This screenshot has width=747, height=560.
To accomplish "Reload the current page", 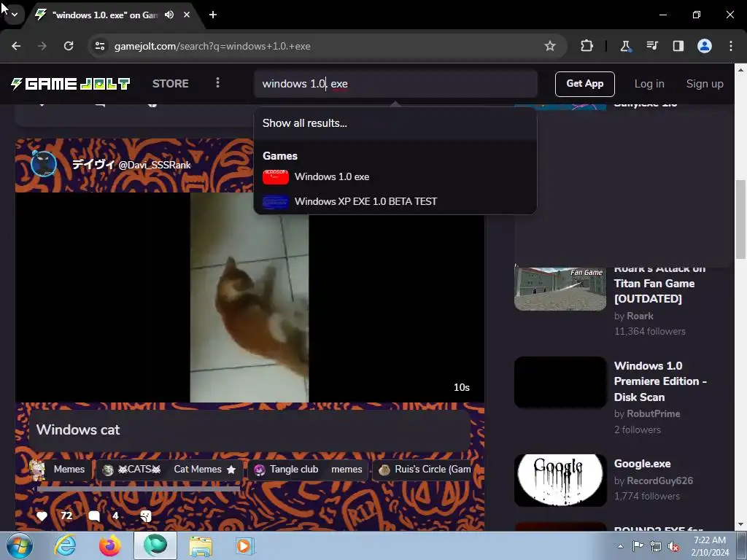I will click(x=69, y=46).
